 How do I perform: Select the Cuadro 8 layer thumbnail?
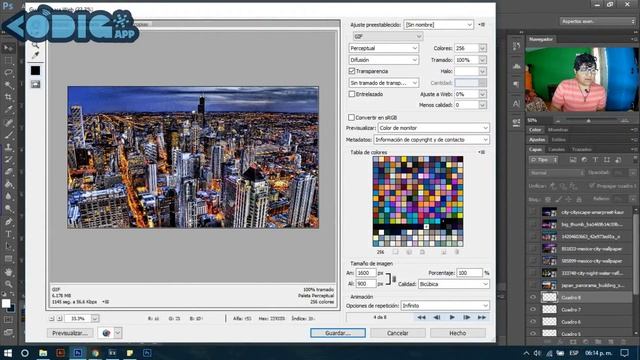(549, 298)
